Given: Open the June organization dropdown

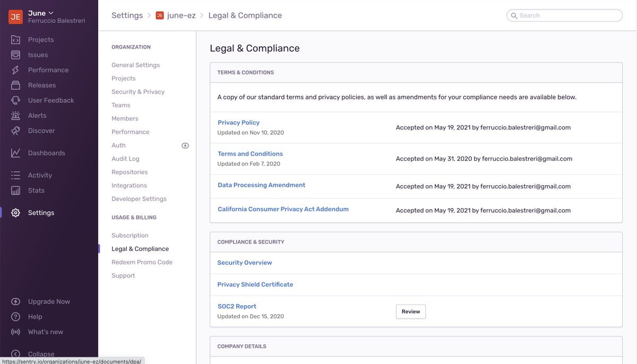Looking at the screenshot, I should point(41,13).
